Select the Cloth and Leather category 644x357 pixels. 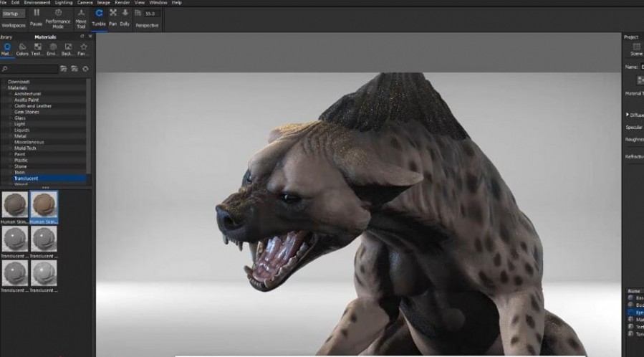click(x=33, y=106)
